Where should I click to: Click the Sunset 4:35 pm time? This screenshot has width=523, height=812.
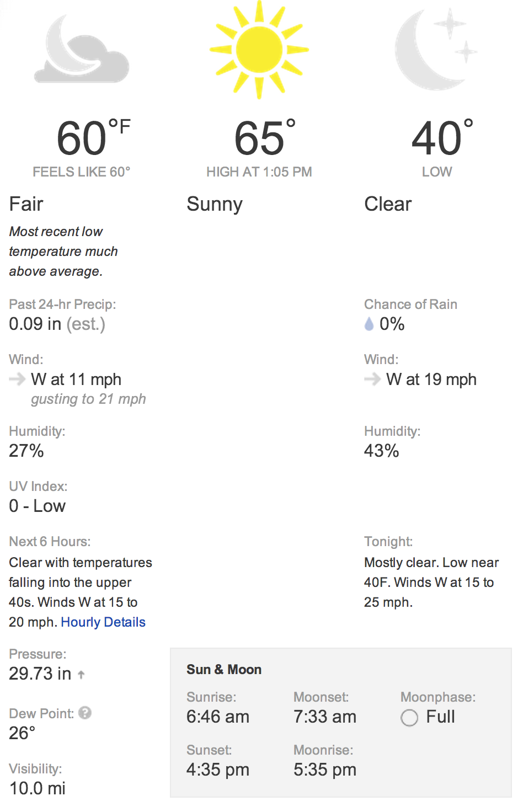coord(218,770)
